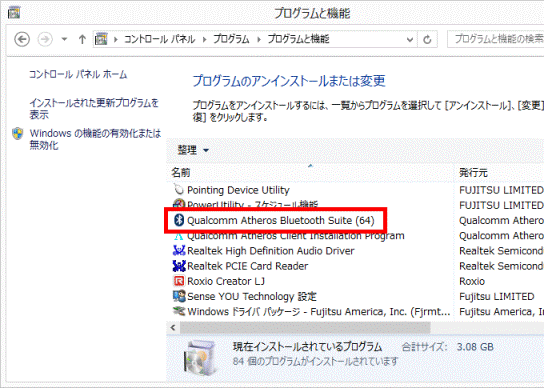Select Qualcomm Atheros Bluetooth Suite (64)
Screen dimensions: 544x388
tap(281, 220)
